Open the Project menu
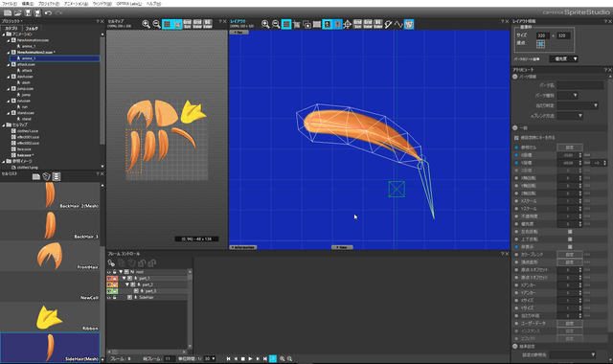This screenshot has width=613, height=364. 49,4
